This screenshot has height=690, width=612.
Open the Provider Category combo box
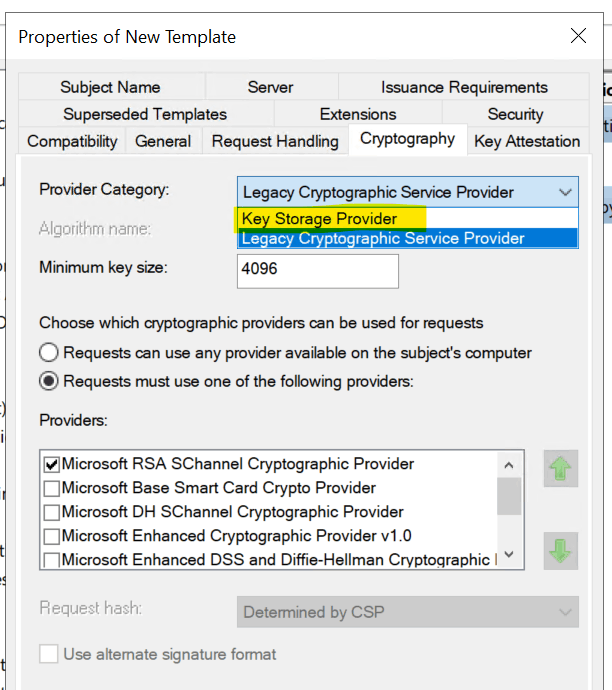point(408,192)
